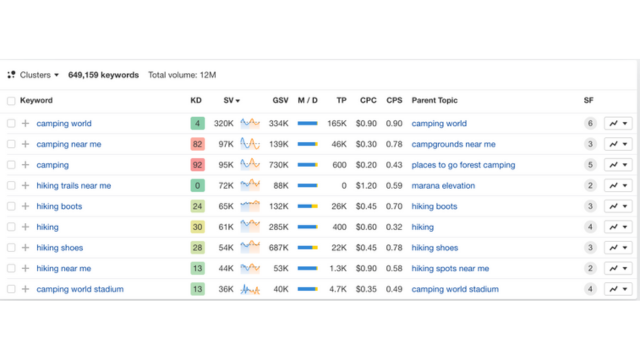Tick the select-all checkbox next to Keyword header

tap(11, 101)
